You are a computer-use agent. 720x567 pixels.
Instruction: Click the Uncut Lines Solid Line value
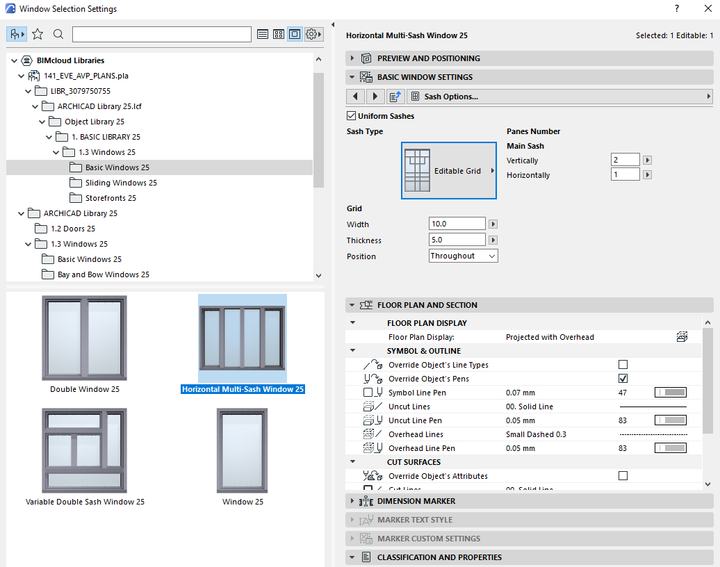[529, 406]
